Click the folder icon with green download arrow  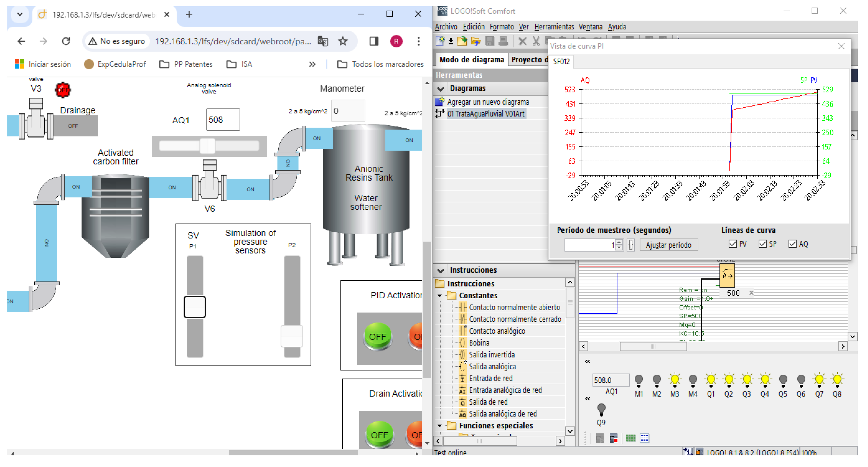(462, 41)
